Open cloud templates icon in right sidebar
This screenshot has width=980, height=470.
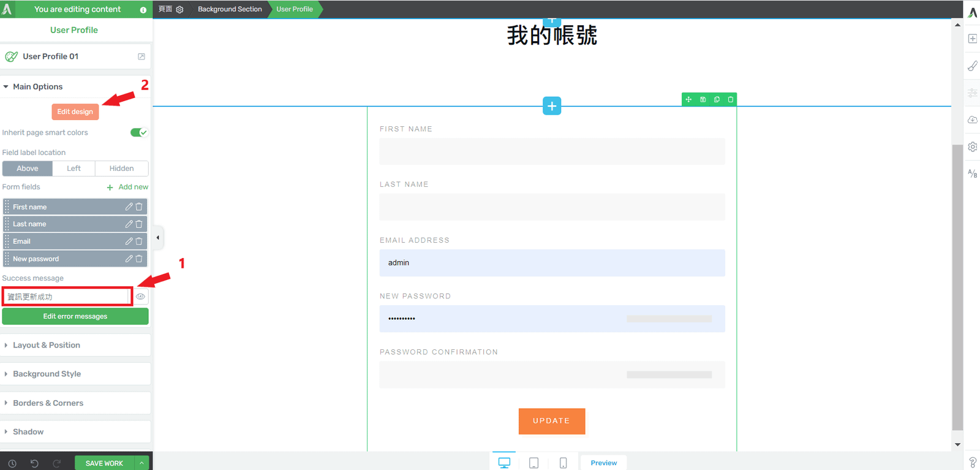pyautogui.click(x=973, y=119)
